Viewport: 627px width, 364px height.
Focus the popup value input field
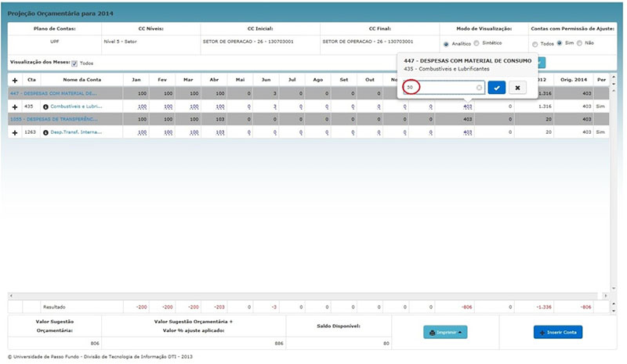444,88
